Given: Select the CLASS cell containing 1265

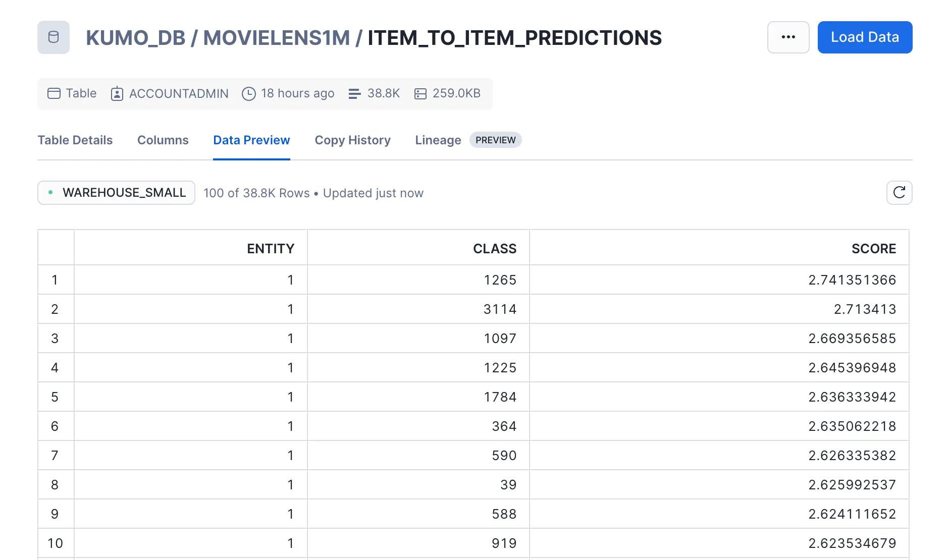Looking at the screenshot, I should [x=500, y=280].
